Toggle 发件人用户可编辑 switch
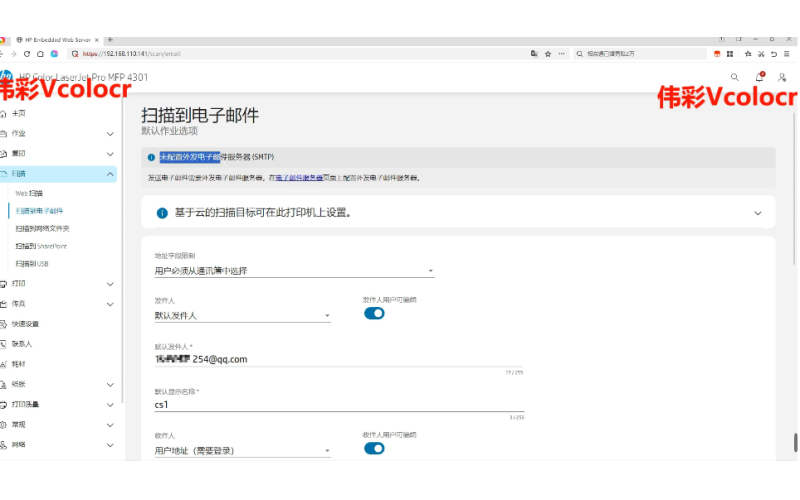The width and height of the screenshot is (800, 500). tap(374, 313)
